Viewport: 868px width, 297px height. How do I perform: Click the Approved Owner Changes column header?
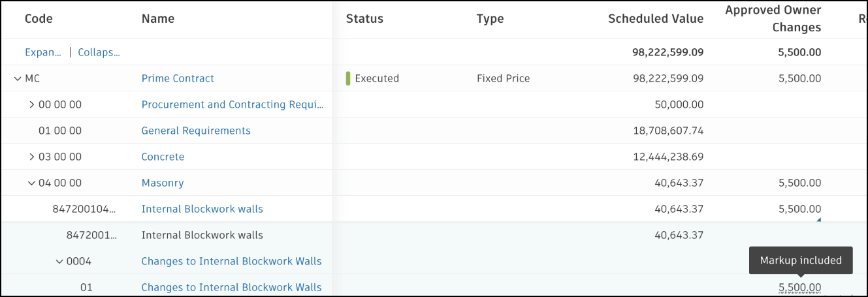point(773,19)
